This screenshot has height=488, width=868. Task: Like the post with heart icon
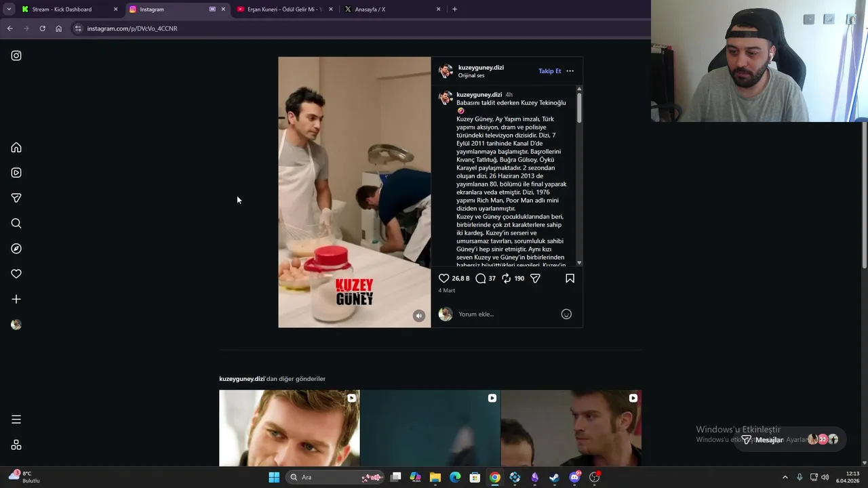[x=443, y=279]
